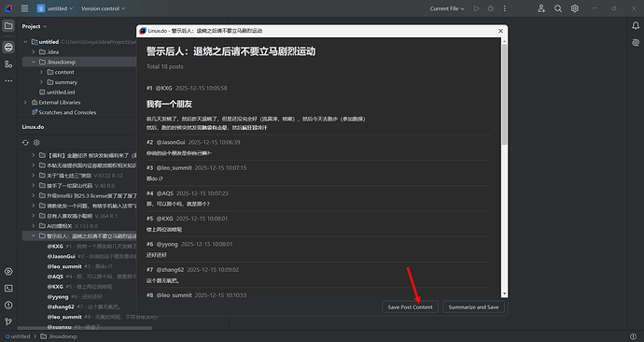Open Linux.do panel settings gear
The width and height of the screenshot is (644, 342).
click(36, 143)
